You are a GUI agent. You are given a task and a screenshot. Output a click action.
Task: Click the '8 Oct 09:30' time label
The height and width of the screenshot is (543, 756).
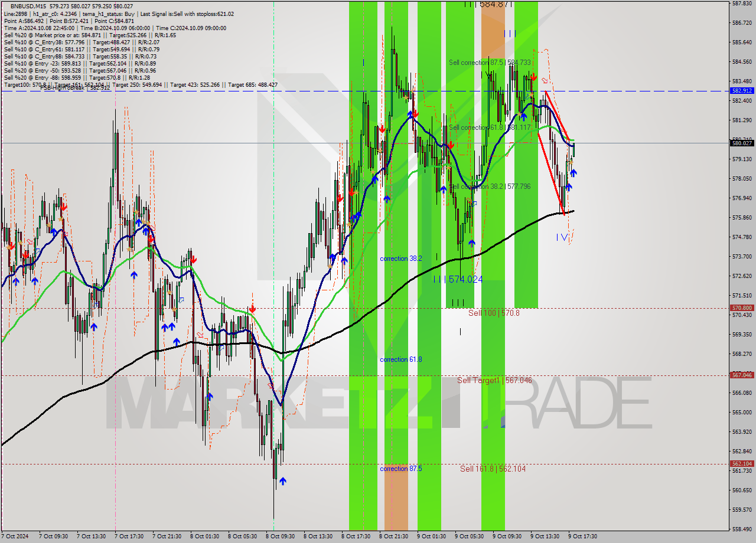[281, 537]
